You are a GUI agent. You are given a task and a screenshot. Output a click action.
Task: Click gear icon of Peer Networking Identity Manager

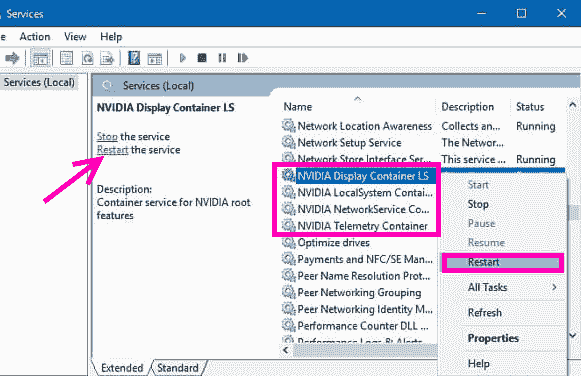(x=288, y=309)
